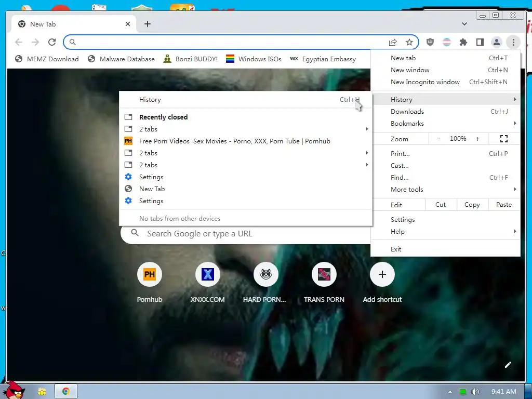Reopen the first Settings recently closed tab
This screenshot has width=532, height=399.
(246, 177)
